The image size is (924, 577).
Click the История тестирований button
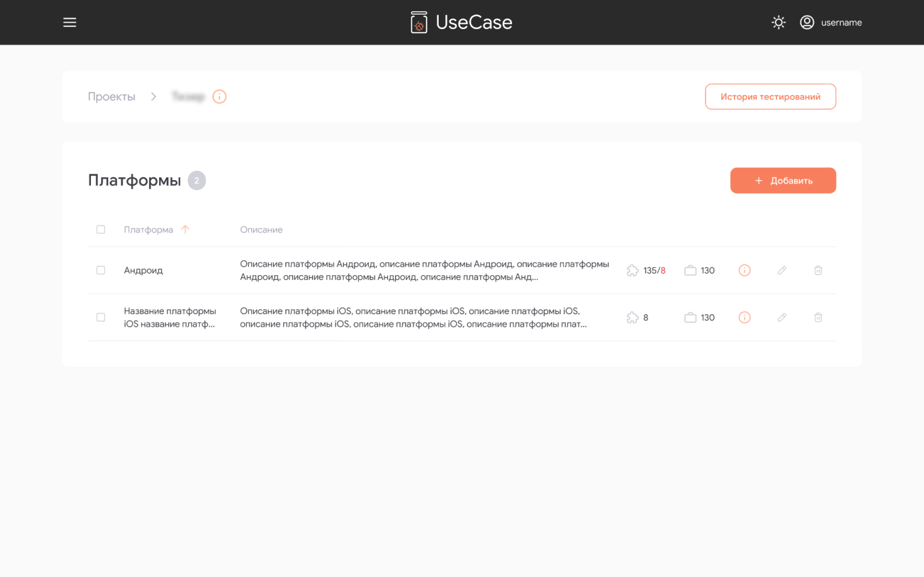[x=770, y=97]
